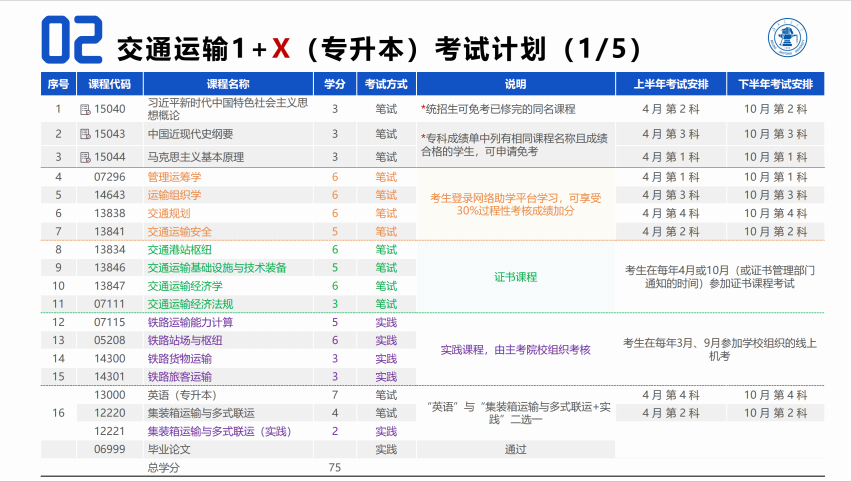851x482 pixels.
Task: Click the 考试方式 column header
Action: tap(385, 83)
